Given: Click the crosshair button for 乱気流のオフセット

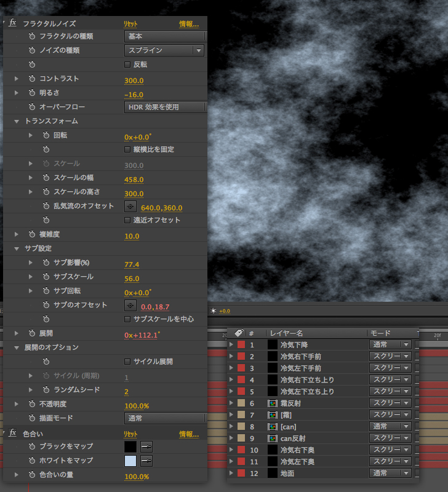Looking at the screenshot, I should click(x=130, y=206).
